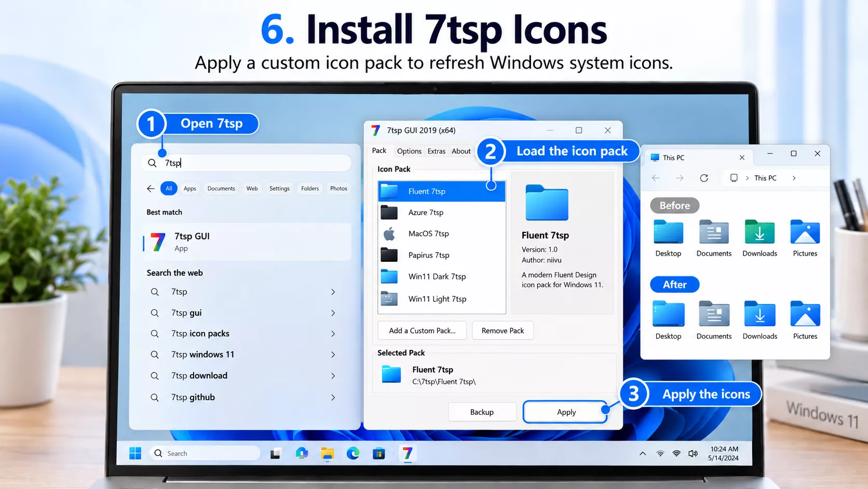The height and width of the screenshot is (489, 868).
Task: Open volume control in system tray
Action: pyautogui.click(x=693, y=454)
